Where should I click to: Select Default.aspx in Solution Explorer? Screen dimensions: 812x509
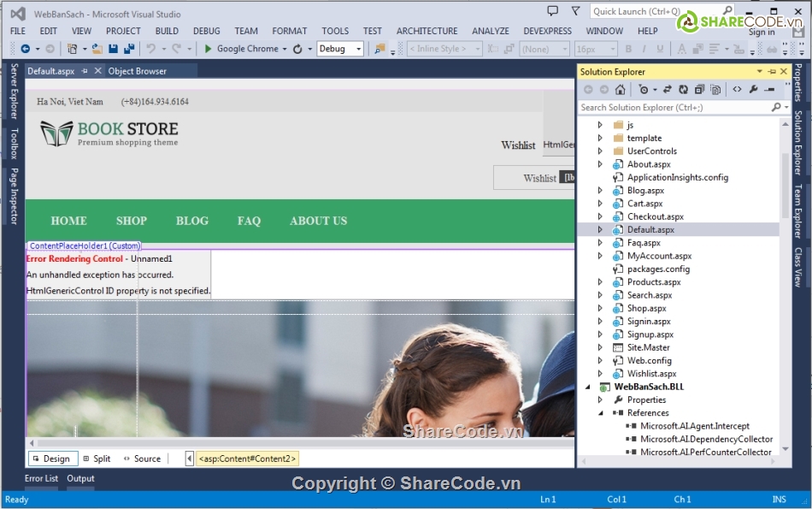(x=650, y=229)
